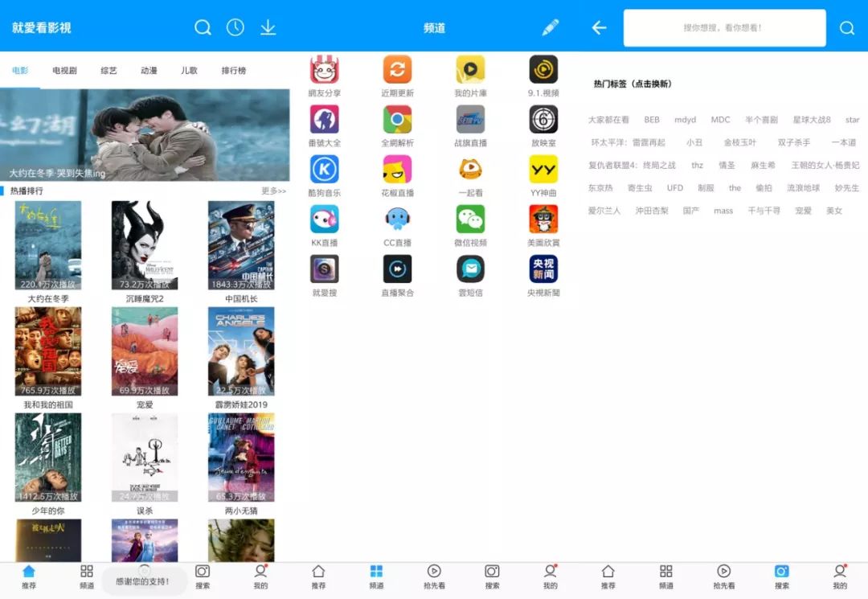This screenshot has height=599, width=868.
Task: Open 两小无猜 movie poster
Action: [x=241, y=457]
